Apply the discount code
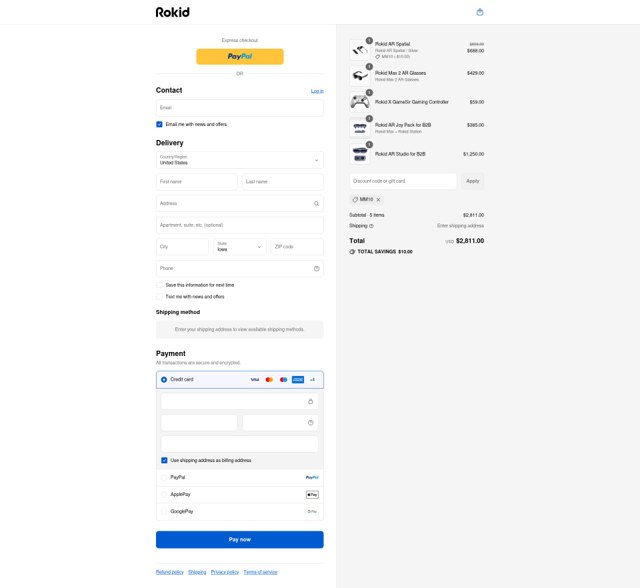The width and height of the screenshot is (640, 588). [473, 181]
